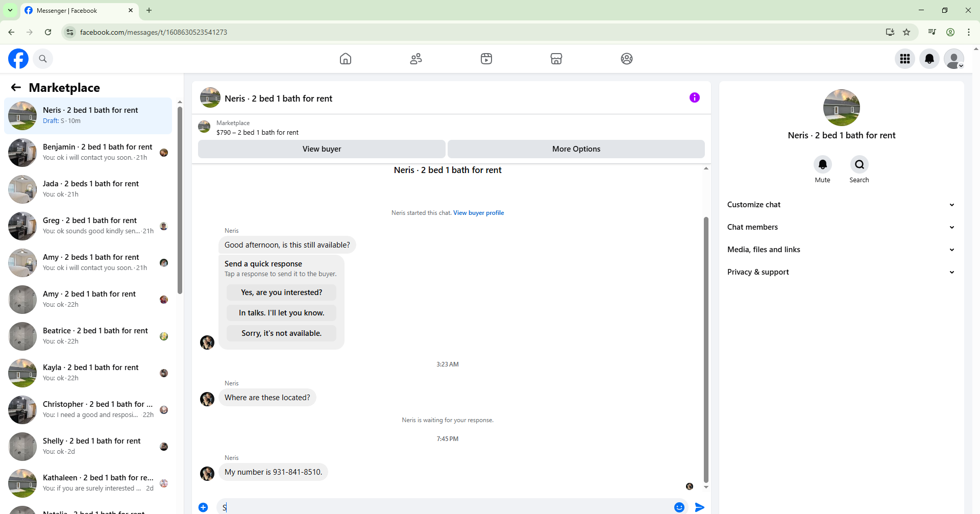Open the Video (Reels) icon
The width and height of the screenshot is (980, 514).
[x=486, y=59]
